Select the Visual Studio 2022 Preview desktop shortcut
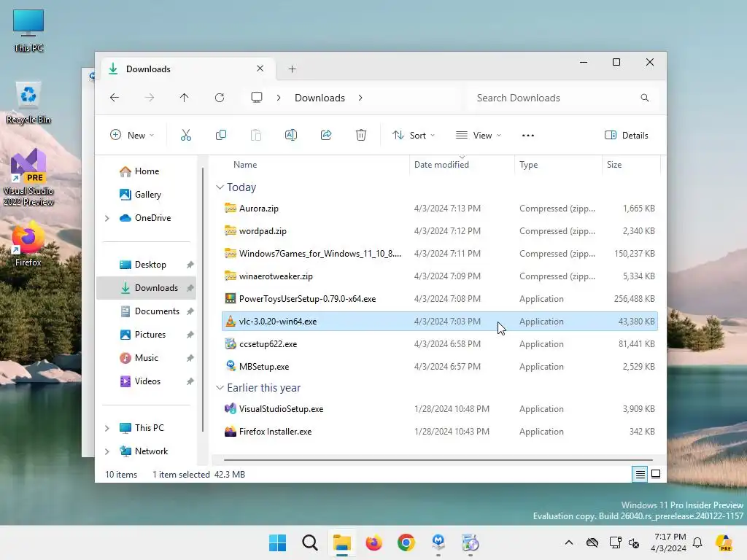Image resolution: width=747 pixels, height=560 pixels. [x=28, y=177]
